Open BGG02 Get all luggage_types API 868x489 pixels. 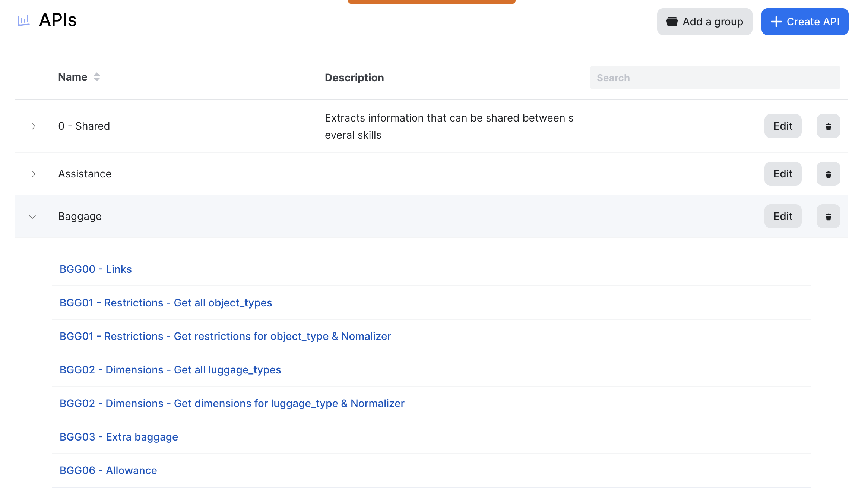[x=170, y=370]
